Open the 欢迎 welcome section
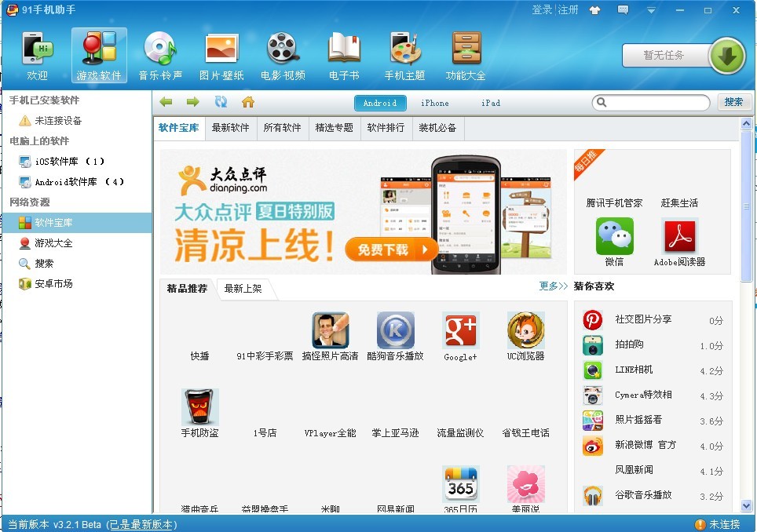757x532 pixels. click(37, 56)
